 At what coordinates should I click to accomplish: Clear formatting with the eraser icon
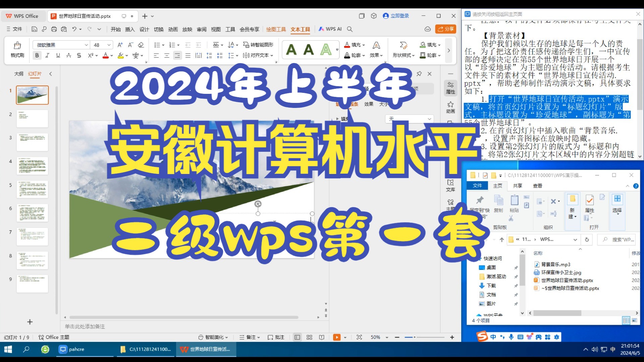pyautogui.click(x=141, y=45)
